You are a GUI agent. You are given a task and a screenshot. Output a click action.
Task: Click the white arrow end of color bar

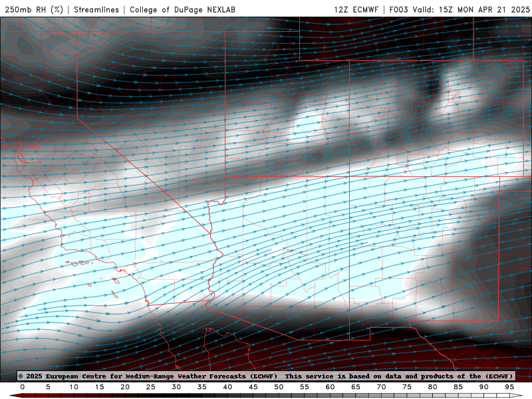517,396
